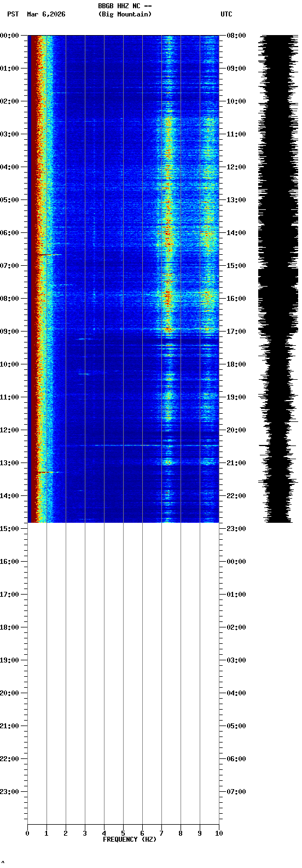This screenshot has height=868, width=302.
Task: Click the 'Mar 6,2026' date label
Action: 46,14
